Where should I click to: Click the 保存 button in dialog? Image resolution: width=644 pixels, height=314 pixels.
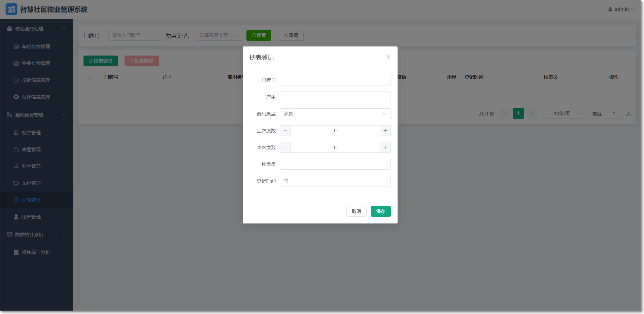[381, 211]
